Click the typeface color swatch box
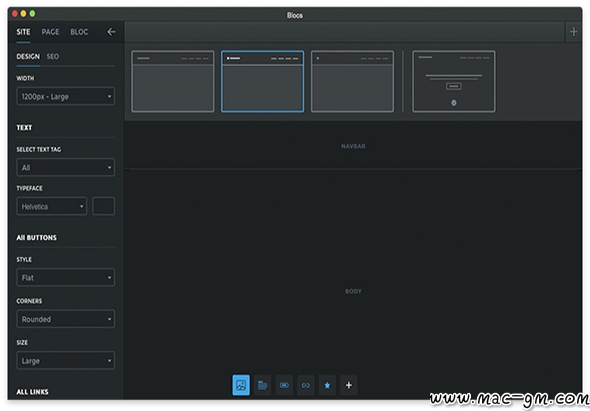Screen dimensions: 590x411 103,206
